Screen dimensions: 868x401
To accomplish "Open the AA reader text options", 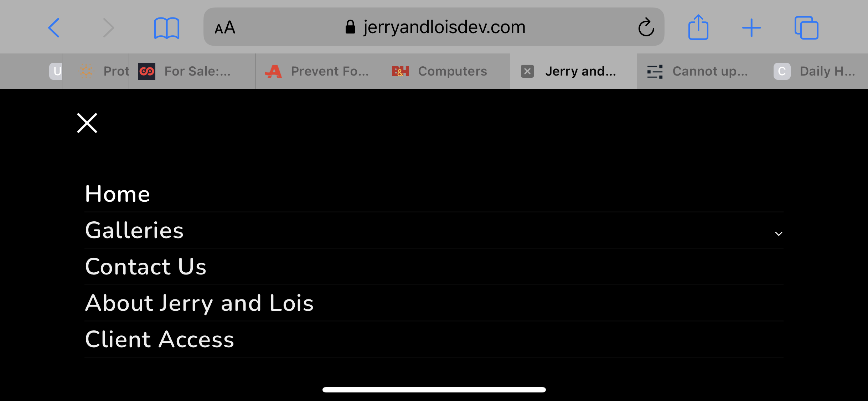I will [x=225, y=27].
